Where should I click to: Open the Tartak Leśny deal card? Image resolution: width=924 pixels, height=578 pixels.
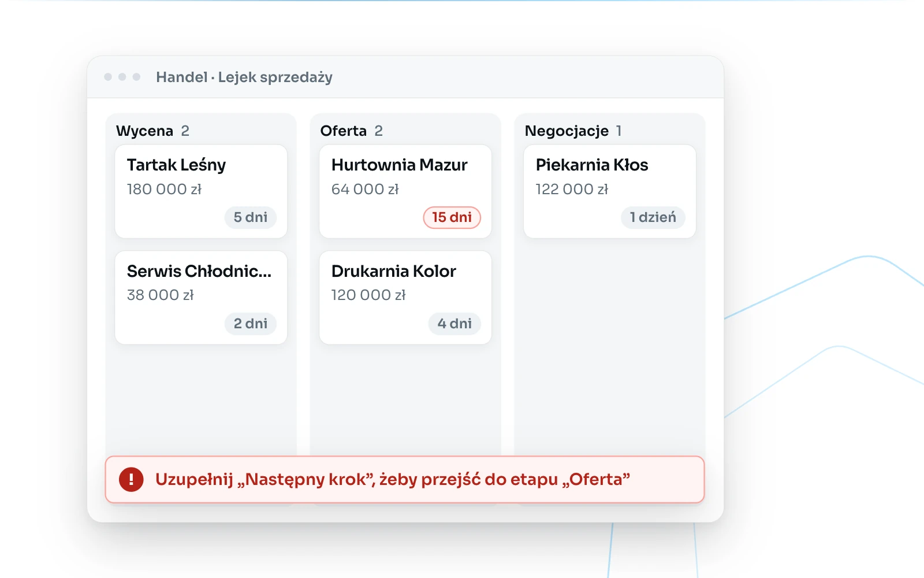tap(201, 191)
